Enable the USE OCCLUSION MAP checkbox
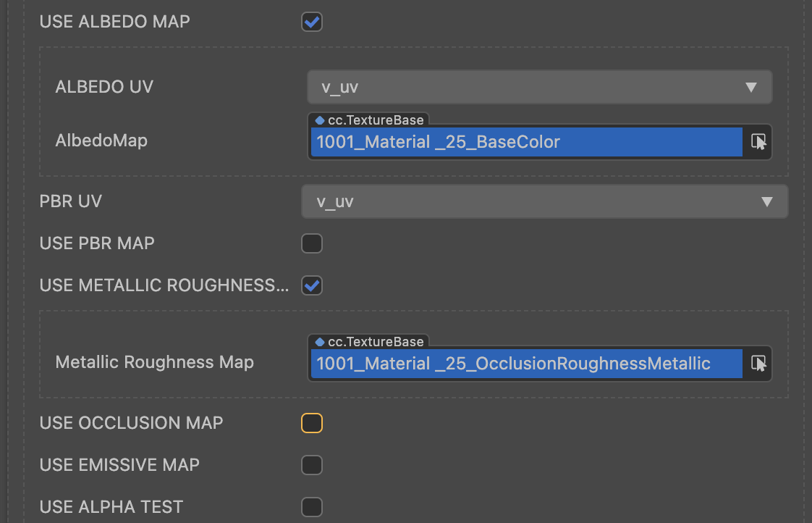The height and width of the screenshot is (523, 812). pyautogui.click(x=312, y=423)
